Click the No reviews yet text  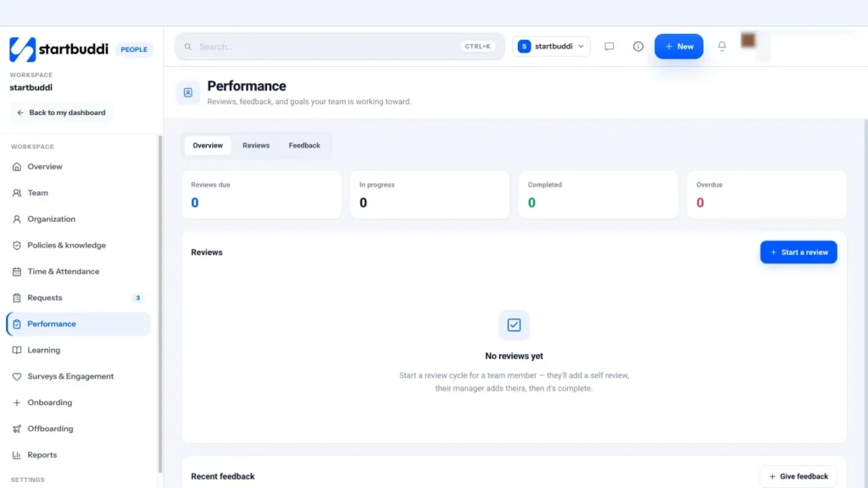(514, 357)
